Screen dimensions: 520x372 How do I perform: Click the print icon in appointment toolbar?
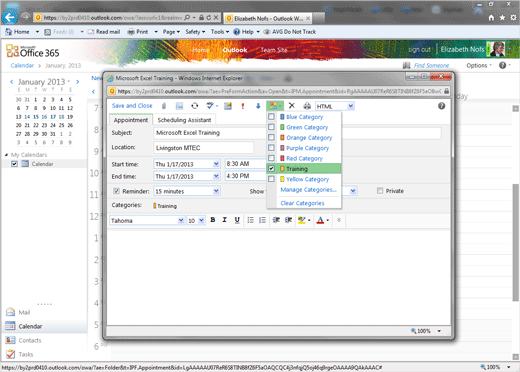tap(307, 106)
